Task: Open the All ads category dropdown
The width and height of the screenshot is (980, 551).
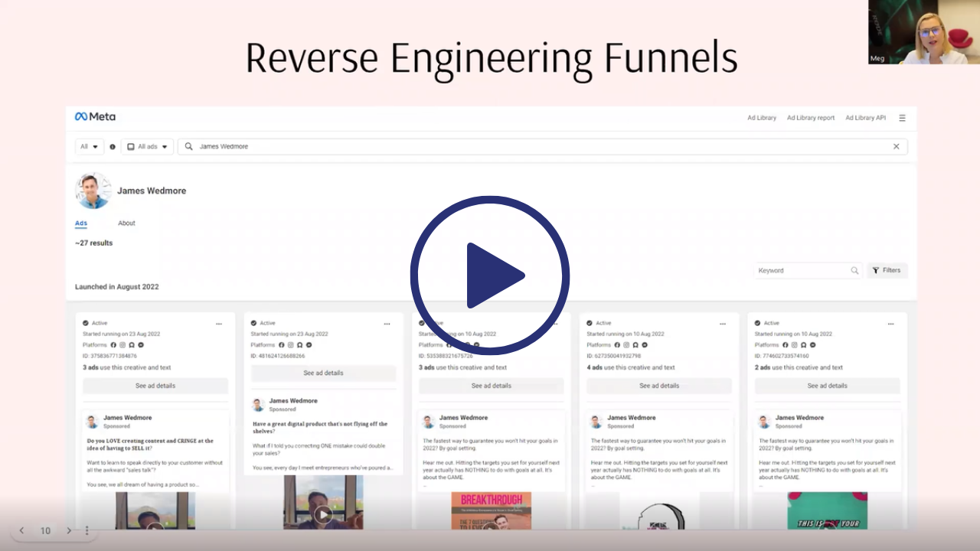Action: pyautogui.click(x=148, y=146)
